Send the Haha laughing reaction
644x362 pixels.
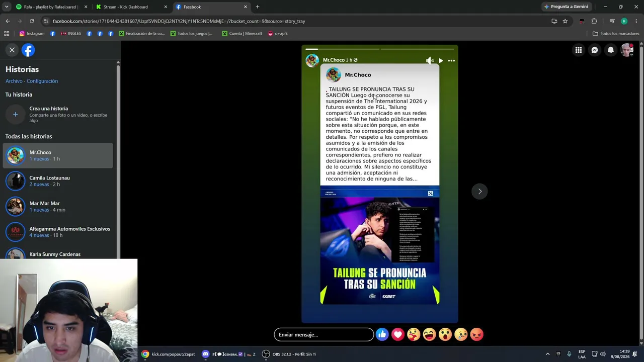tap(429, 334)
